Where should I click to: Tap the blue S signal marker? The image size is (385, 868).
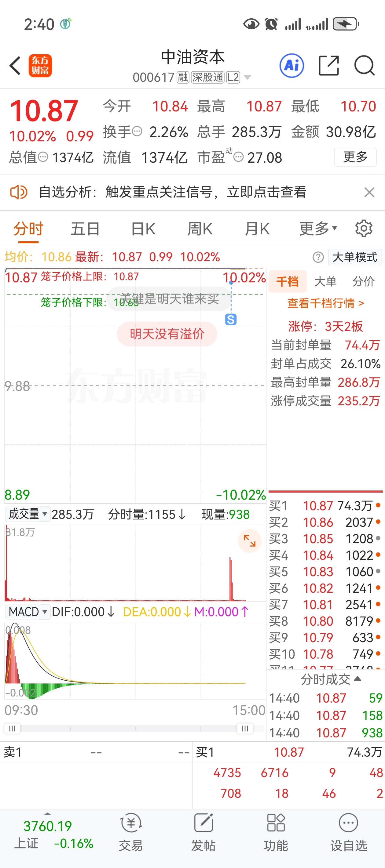pos(231,319)
